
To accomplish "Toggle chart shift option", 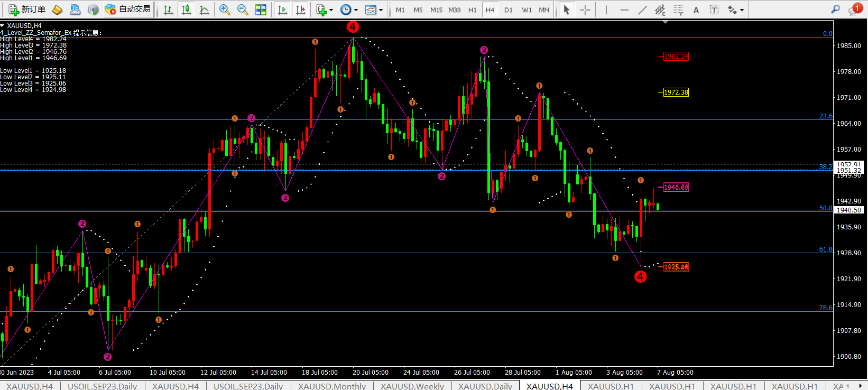I will (x=301, y=10).
